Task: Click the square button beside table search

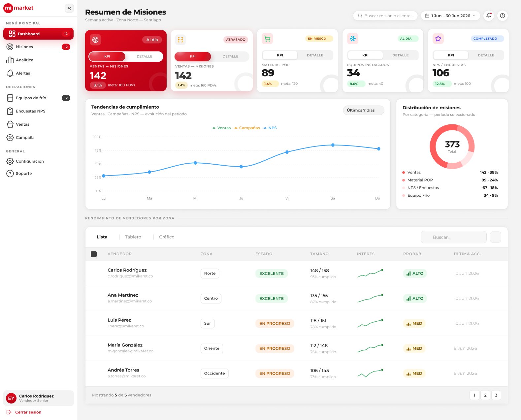Action: [x=496, y=237]
